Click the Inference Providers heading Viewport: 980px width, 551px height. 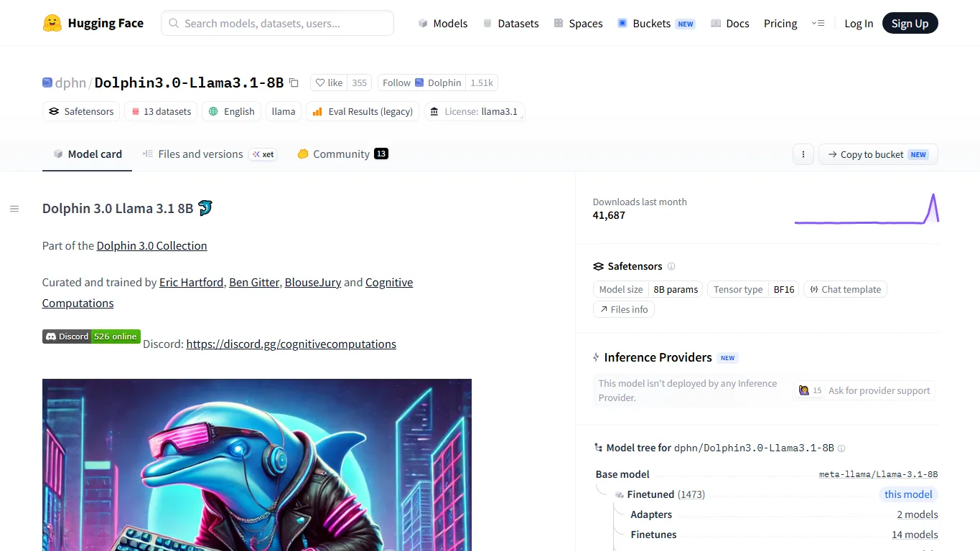click(658, 357)
